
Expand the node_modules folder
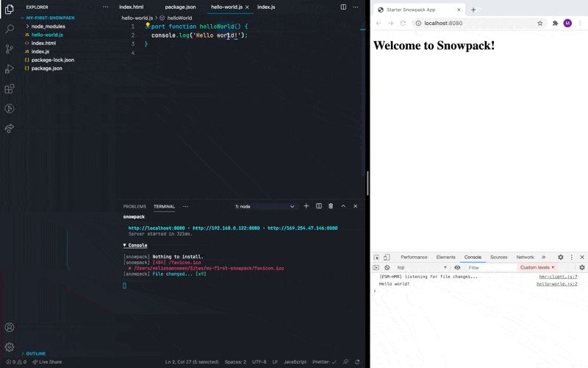pos(48,26)
